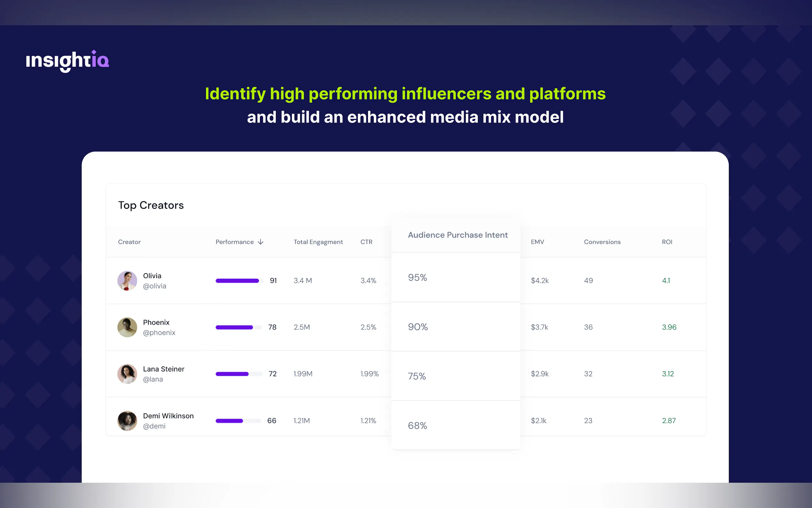Sort by the Performance column header
Image resolution: width=812 pixels, height=508 pixels.
coord(235,242)
